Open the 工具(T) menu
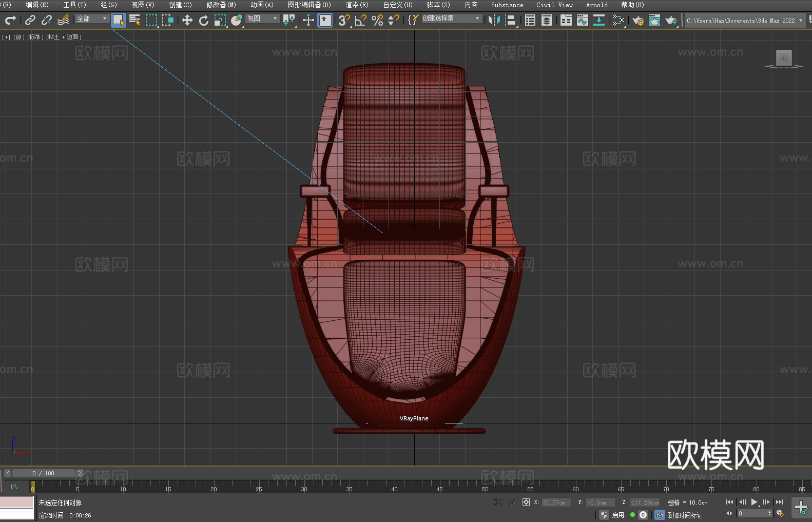812x522 pixels. click(x=75, y=5)
